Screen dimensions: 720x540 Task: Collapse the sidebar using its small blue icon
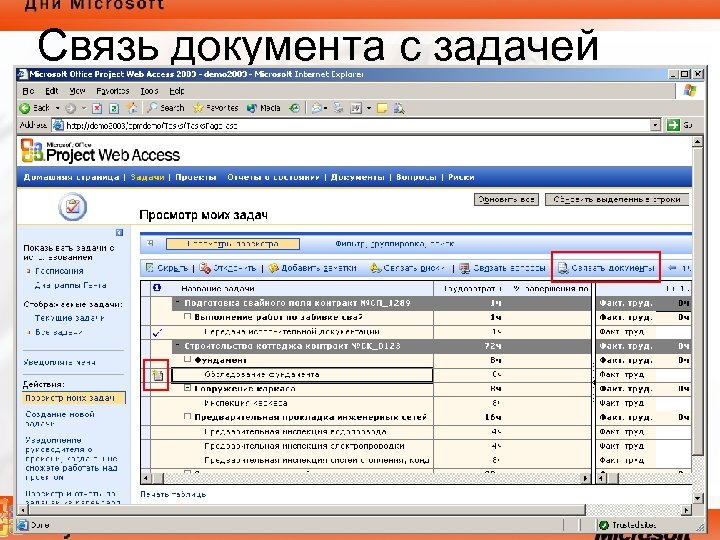(119, 232)
